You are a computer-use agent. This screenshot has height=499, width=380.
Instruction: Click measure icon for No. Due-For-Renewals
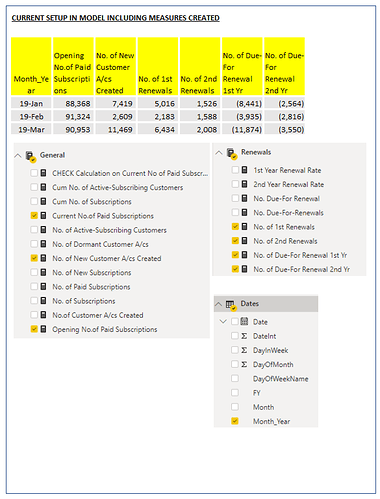tap(244, 212)
